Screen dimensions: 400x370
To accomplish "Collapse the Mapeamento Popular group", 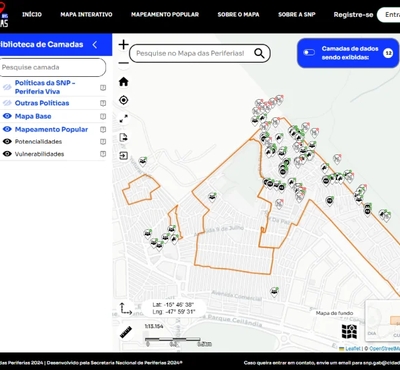I will tap(51, 129).
